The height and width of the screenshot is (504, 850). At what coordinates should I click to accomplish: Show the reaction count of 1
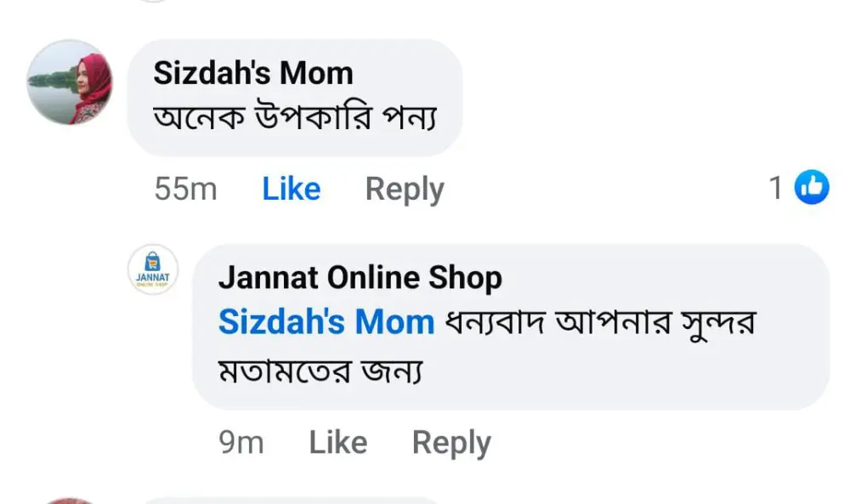coord(775,188)
